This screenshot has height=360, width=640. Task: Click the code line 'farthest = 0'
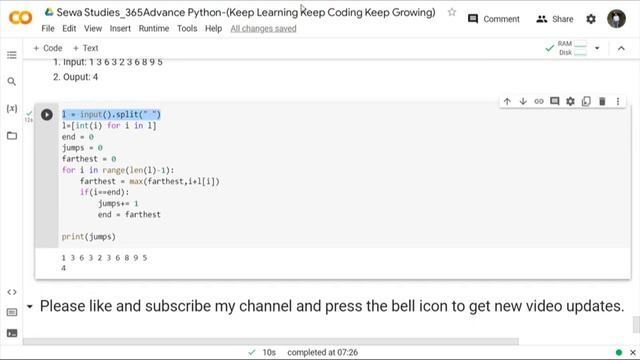click(89, 159)
